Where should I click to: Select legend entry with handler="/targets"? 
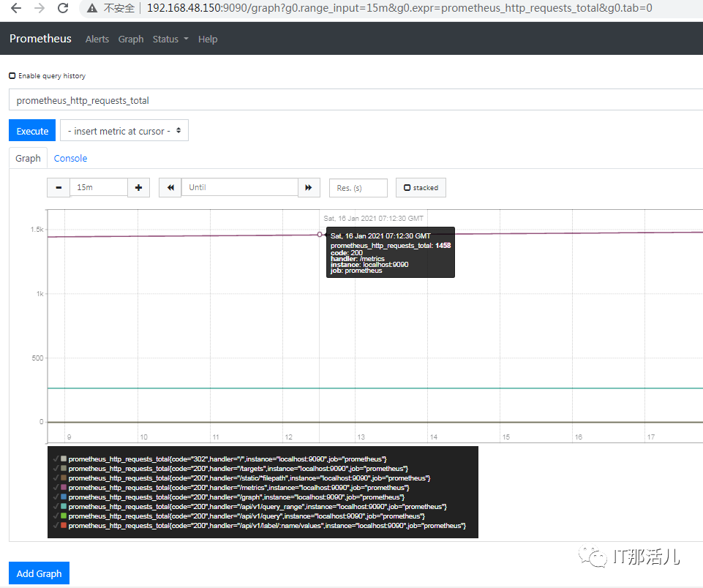tap(238, 468)
